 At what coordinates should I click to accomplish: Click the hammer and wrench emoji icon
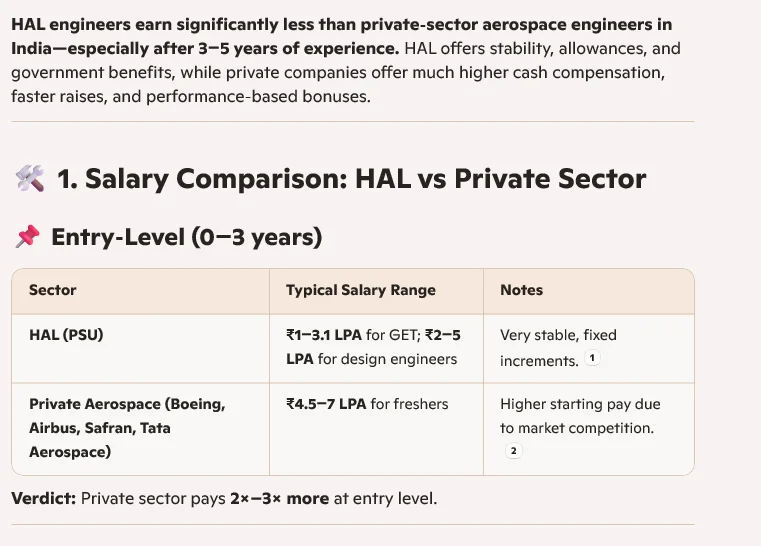pyautogui.click(x=29, y=179)
